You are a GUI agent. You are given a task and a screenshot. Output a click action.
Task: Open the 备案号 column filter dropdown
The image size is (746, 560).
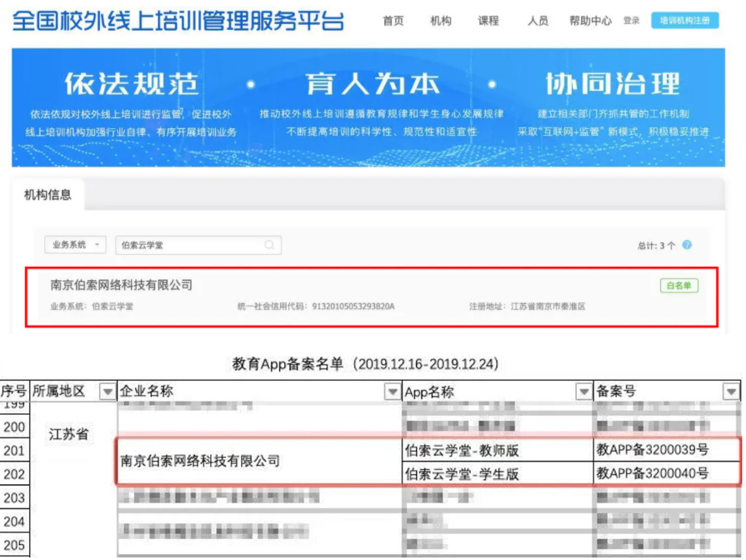pyautogui.click(x=731, y=392)
